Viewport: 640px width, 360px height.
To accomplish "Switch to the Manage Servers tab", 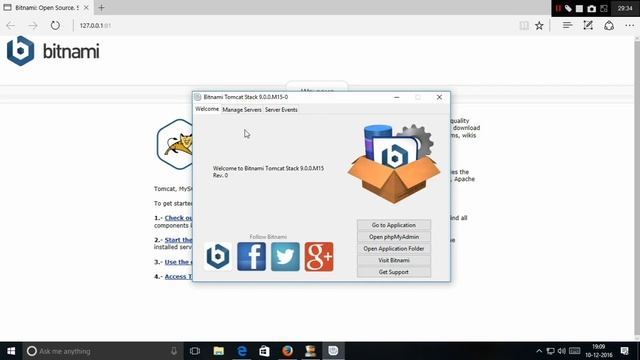I will (242, 109).
